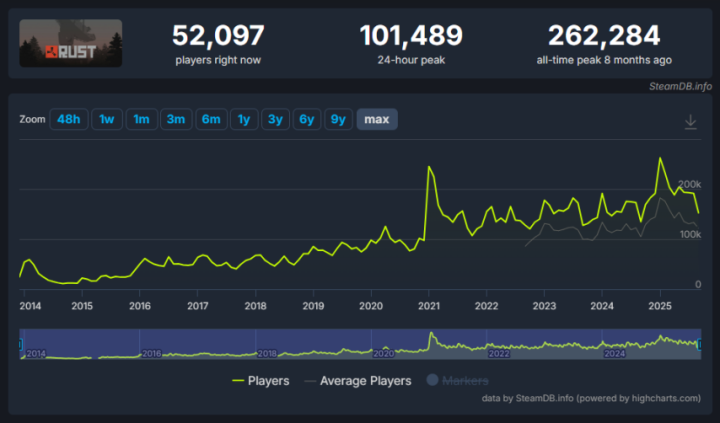This screenshot has width=720, height=423.
Task: Open the Rust game thumbnail
Action: click(x=71, y=43)
